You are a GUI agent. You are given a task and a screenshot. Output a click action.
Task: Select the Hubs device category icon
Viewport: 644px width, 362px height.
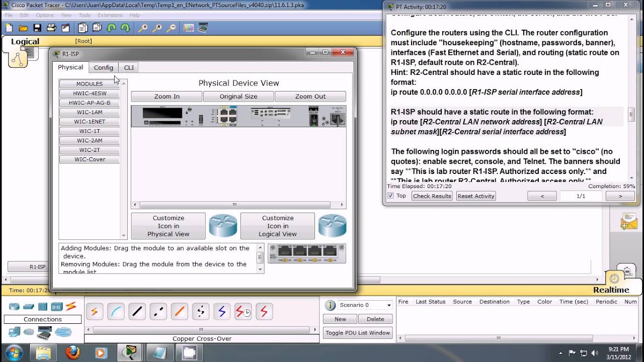pyautogui.click(x=43, y=307)
